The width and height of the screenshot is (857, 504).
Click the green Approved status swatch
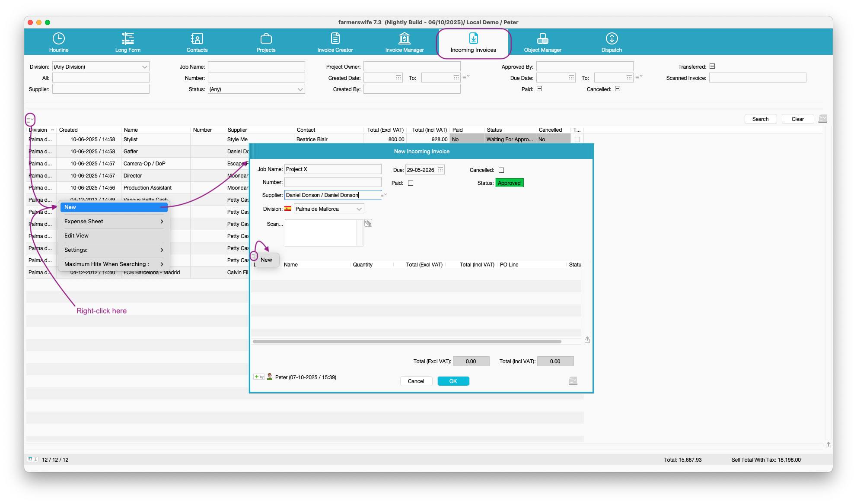point(509,183)
